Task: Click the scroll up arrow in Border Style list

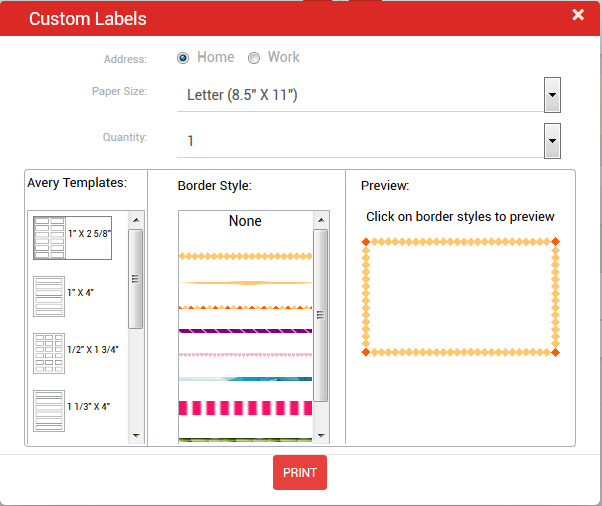Action: pyautogui.click(x=321, y=220)
